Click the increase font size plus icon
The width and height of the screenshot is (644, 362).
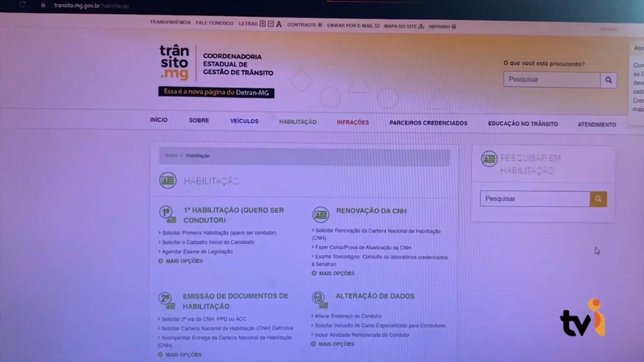(x=263, y=24)
